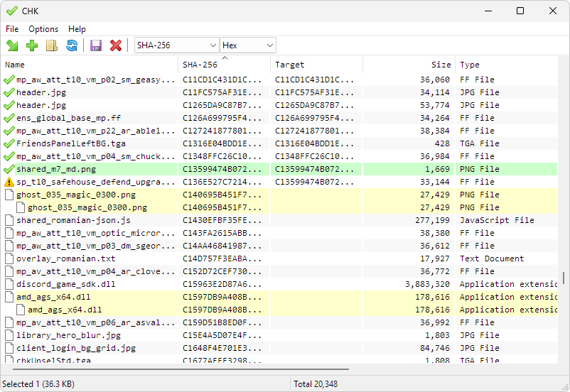Click warning icon beside sp_t10_safehouse_defend file

pyautogui.click(x=9, y=183)
